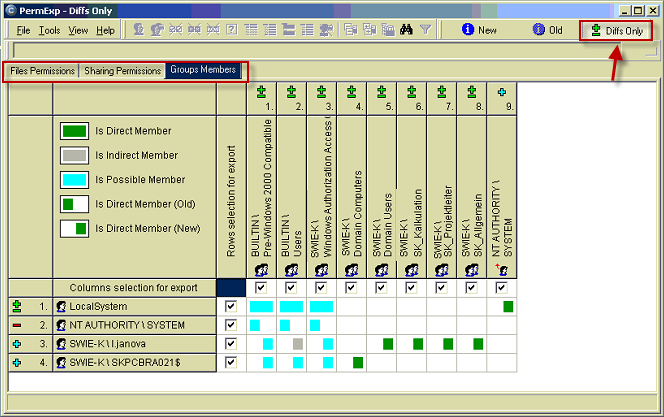Untick the NT AUTHORITY\SYSTEM row export checkbox
The height and width of the screenshot is (417, 664).
231,325
